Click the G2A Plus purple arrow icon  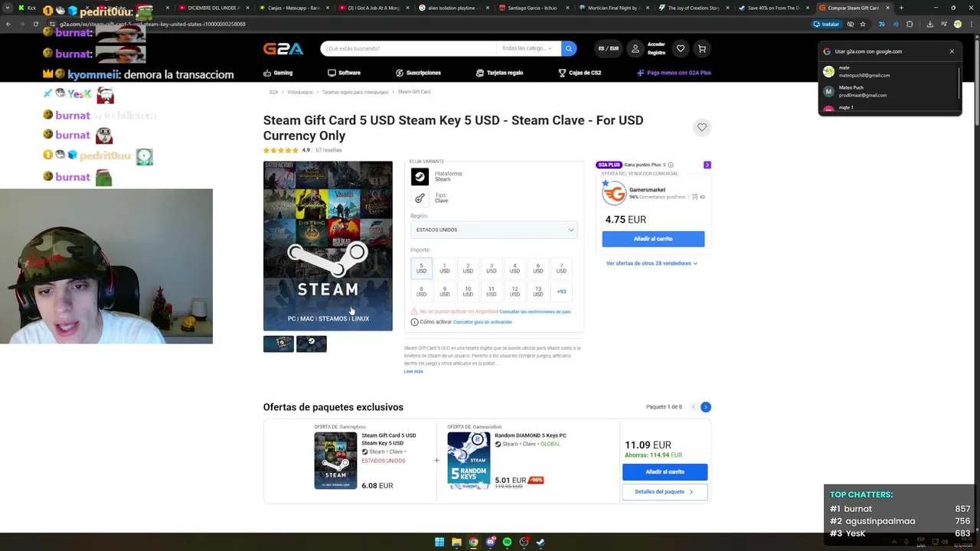[x=707, y=165]
